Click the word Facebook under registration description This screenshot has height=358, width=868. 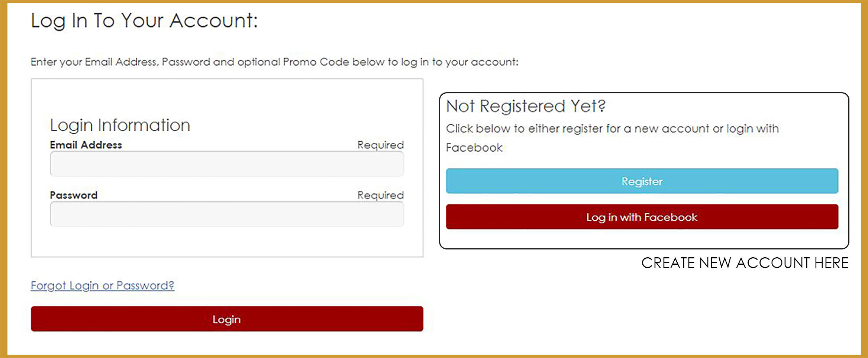[x=474, y=148]
